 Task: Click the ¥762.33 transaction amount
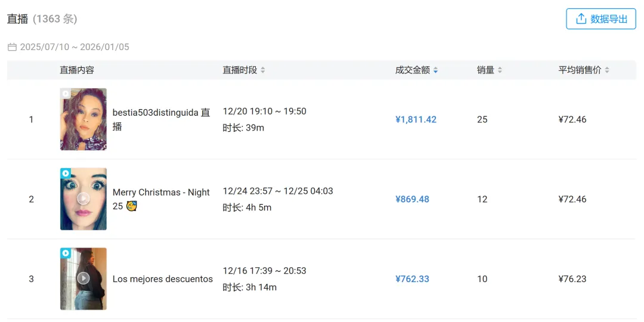pos(412,279)
